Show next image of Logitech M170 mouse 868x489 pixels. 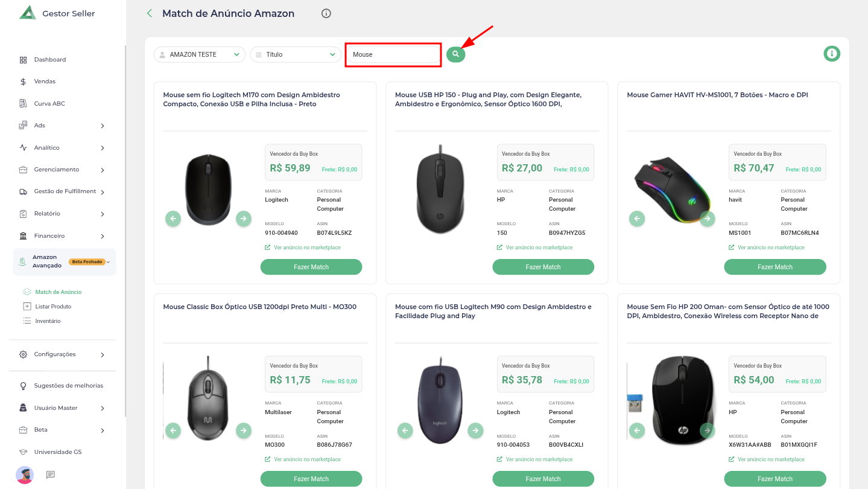[244, 219]
